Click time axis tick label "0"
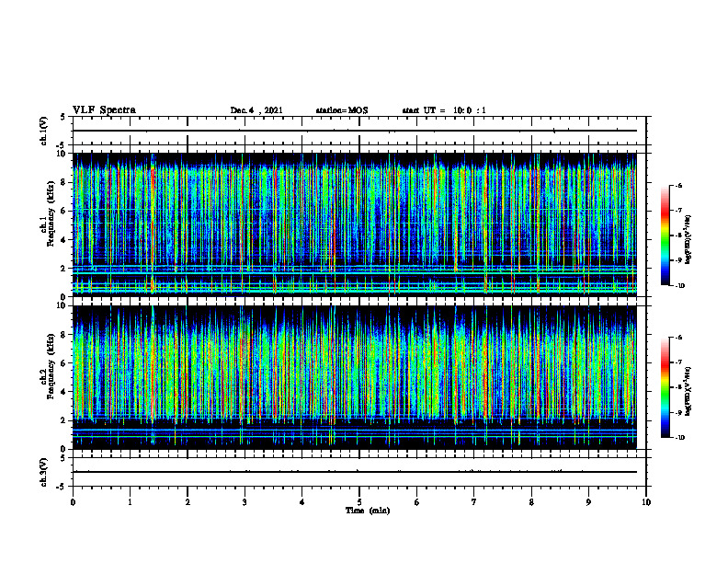Screen dimensions: 728x563 [x=73, y=502]
